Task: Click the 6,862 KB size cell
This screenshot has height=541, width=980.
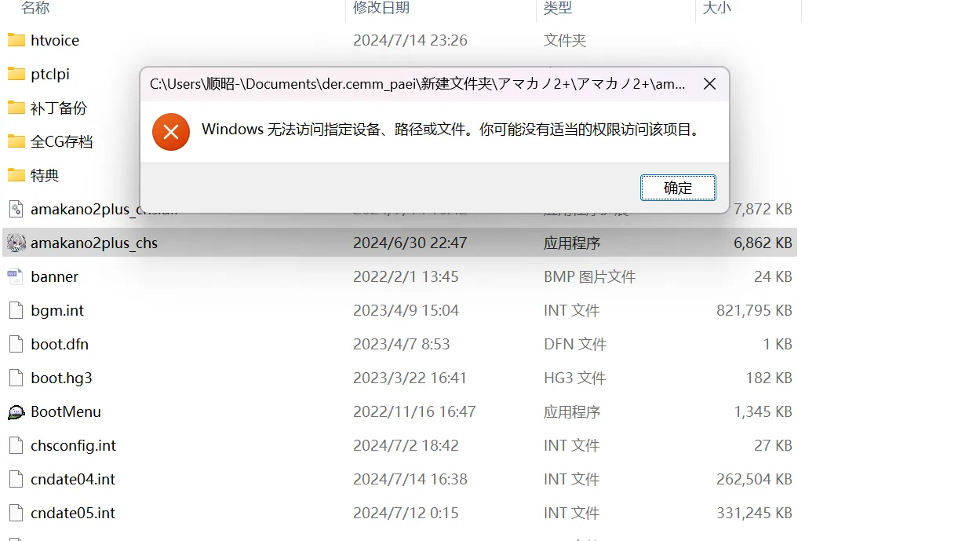Action: pos(763,243)
